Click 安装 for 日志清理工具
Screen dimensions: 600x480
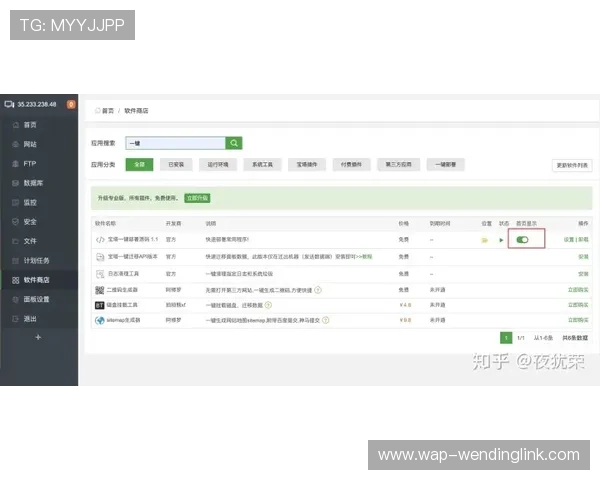[x=583, y=274]
